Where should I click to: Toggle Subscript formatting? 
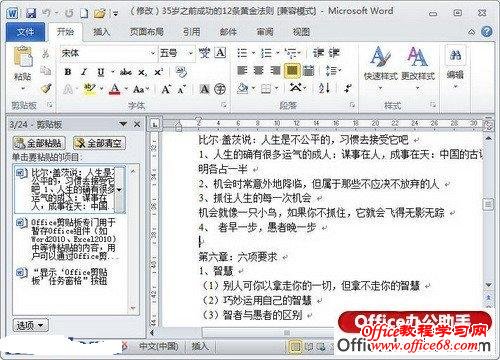pyautogui.click(x=143, y=72)
